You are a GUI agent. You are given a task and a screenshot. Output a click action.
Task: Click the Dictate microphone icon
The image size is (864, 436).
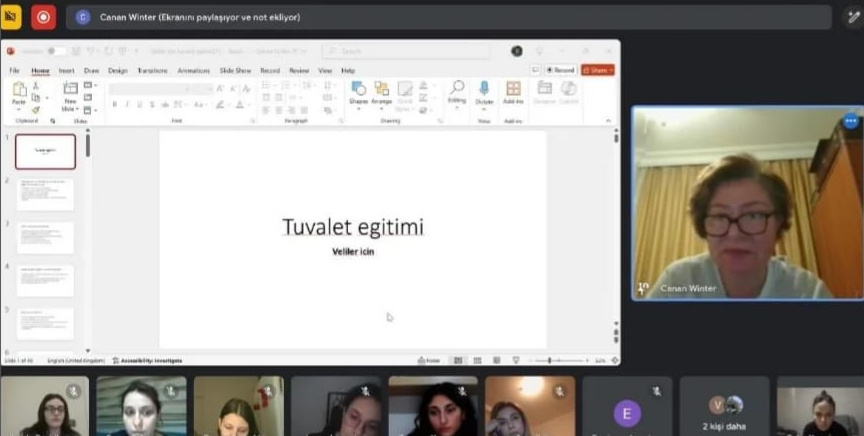coord(484,91)
